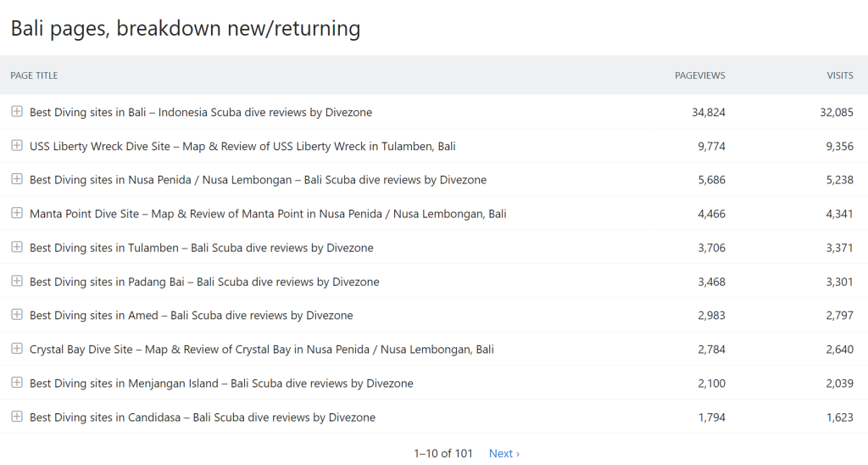Expand the USS Liberty Wreck Dive Site row

[x=16, y=146]
